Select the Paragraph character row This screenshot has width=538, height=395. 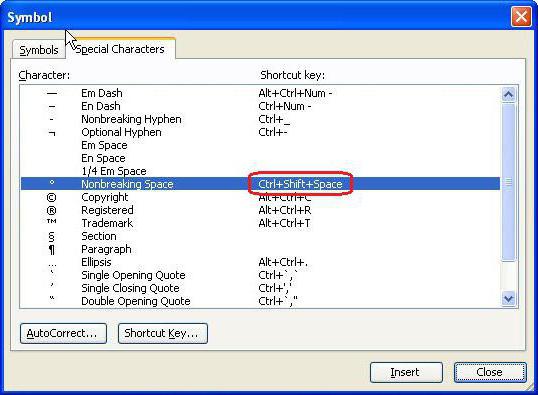click(260, 249)
